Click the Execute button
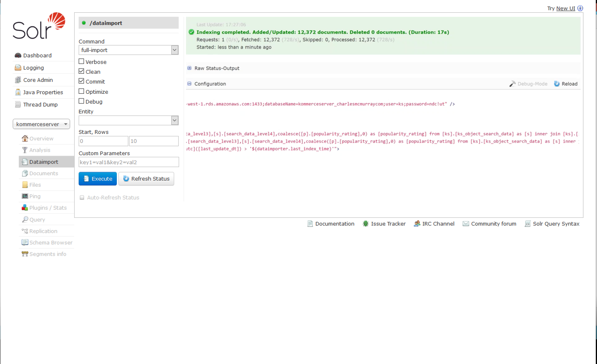This screenshot has height=364, width=597. point(98,179)
